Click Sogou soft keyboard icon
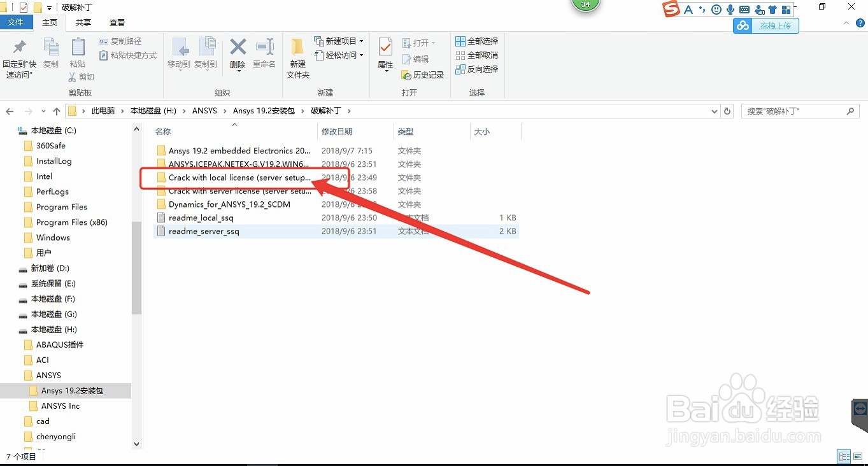 coord(744,10)
